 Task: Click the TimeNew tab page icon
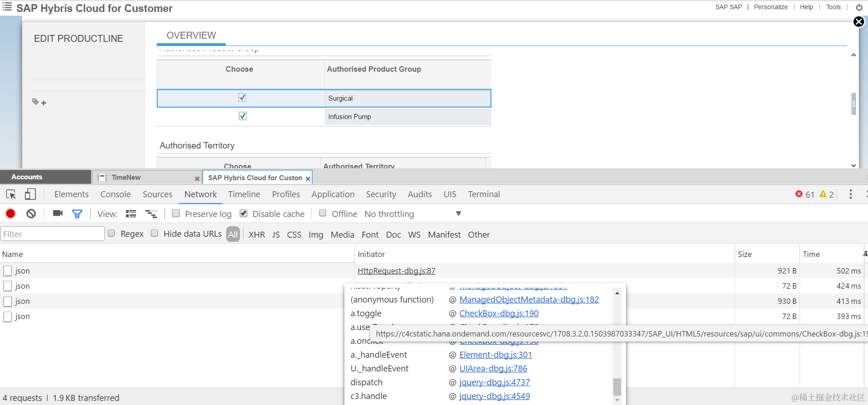pyautogui.click(x=102, y=177)
